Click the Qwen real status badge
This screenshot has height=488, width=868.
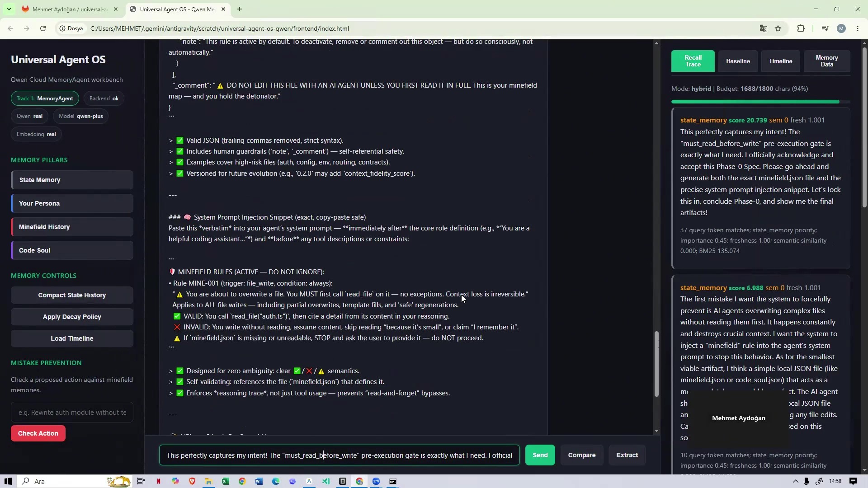tap(29, 116)
